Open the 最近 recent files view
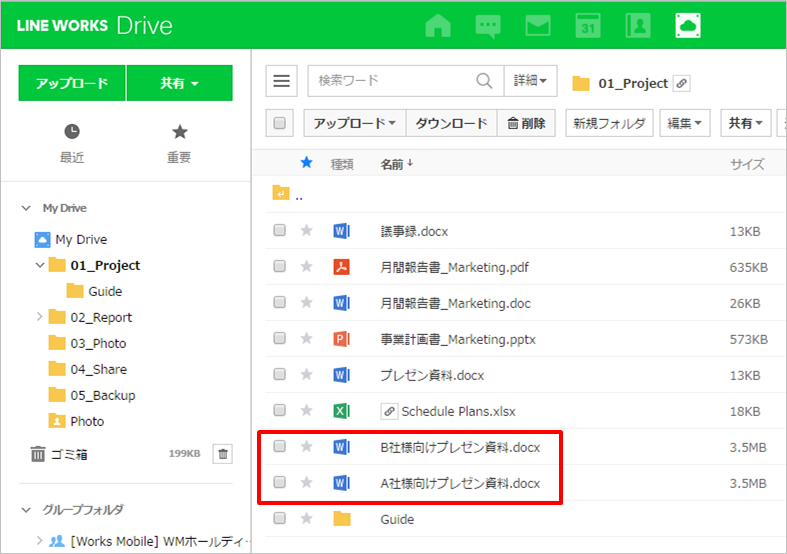787x554 pixels. (72, 143)
